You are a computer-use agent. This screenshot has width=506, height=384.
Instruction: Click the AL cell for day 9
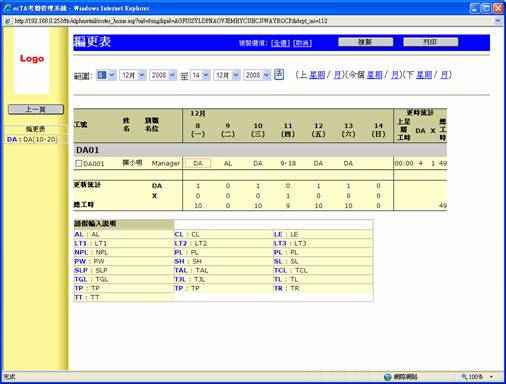(x=228, y=163)
